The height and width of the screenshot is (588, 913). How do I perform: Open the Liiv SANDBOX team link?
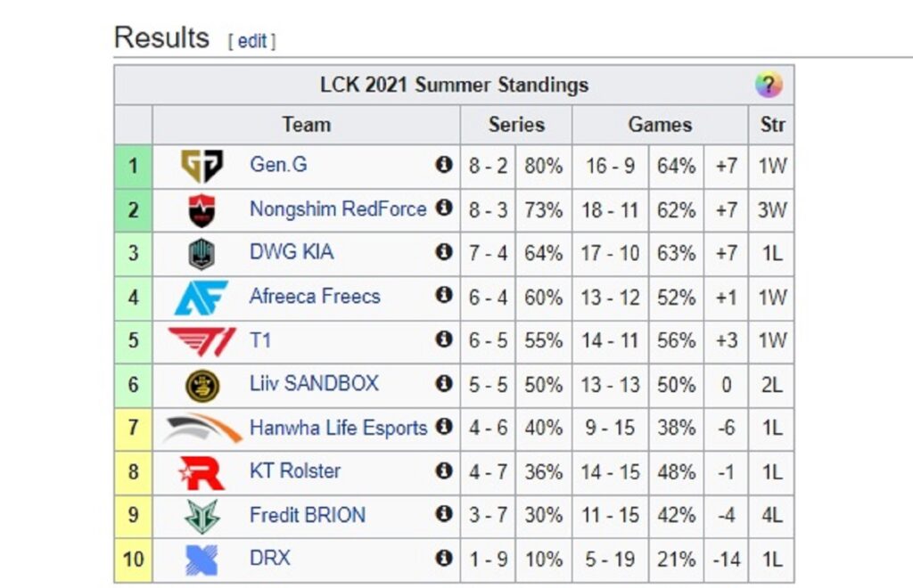point(314,383)
